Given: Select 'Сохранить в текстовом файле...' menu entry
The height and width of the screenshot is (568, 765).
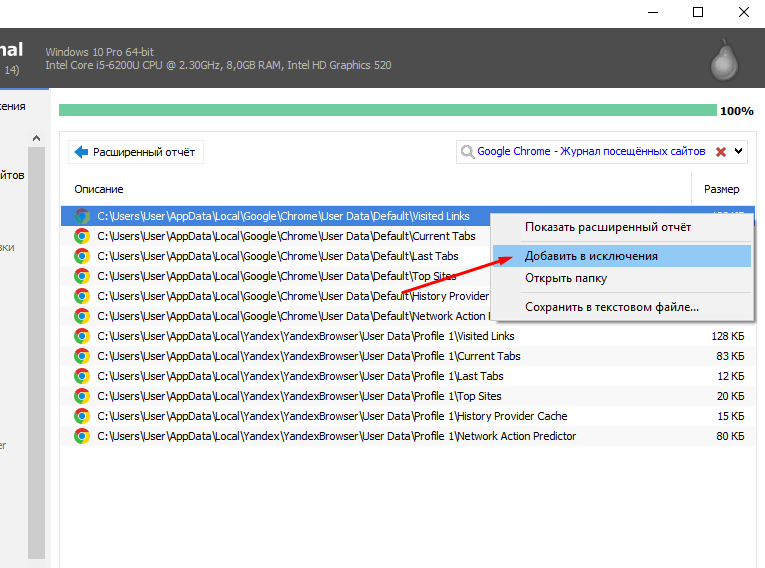Looking at the screenshot, I should (x=622, y=307).
